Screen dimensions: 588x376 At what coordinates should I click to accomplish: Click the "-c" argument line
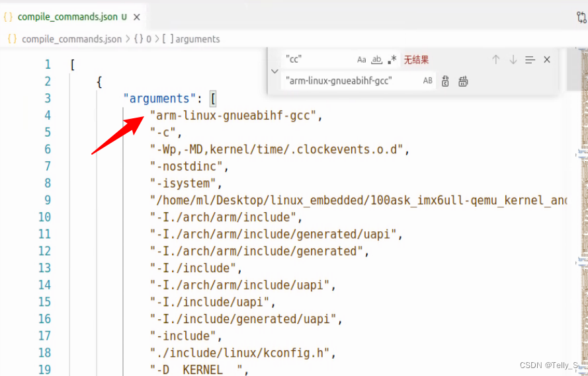pyautogui.click(x=163, y=132)
